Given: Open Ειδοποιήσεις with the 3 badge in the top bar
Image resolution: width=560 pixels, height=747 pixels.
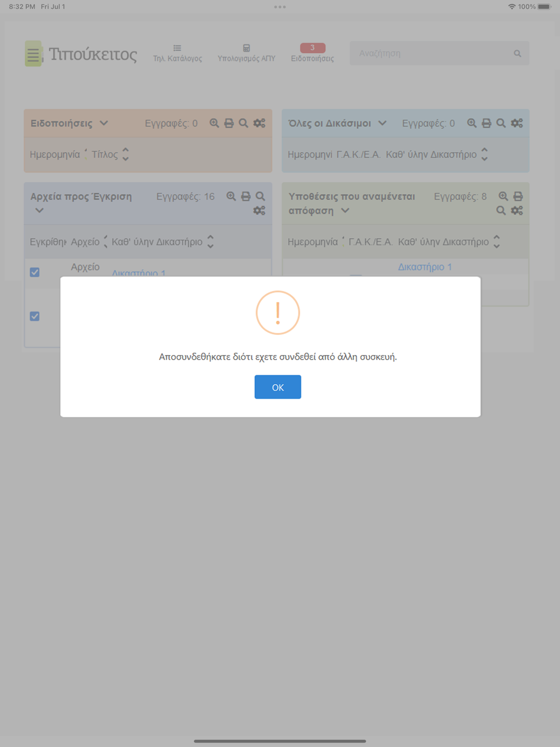Looking at the screenshot, I should [312, 54].
